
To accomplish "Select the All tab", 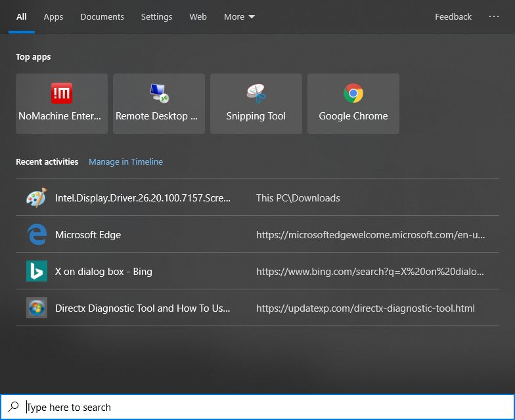I will [22, 16].
